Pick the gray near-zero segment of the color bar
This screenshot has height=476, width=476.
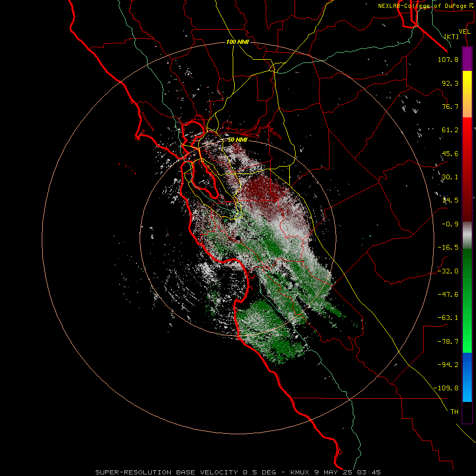tap(467, 235)
